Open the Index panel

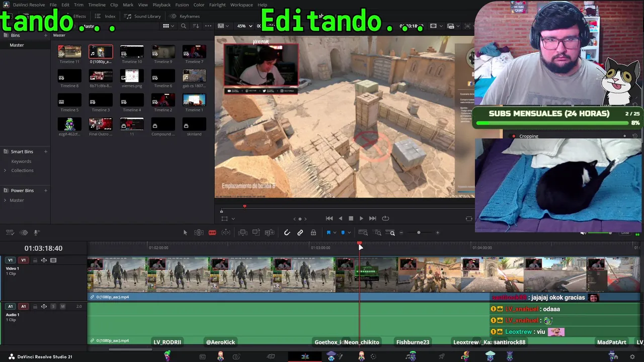[x=105, y=16]
